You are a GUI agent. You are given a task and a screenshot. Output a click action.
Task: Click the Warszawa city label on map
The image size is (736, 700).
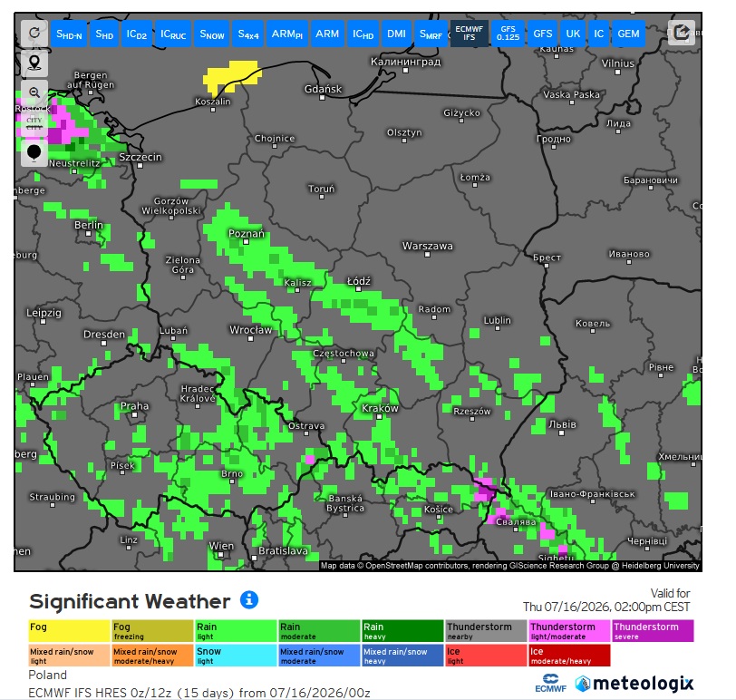coord(428,246)
